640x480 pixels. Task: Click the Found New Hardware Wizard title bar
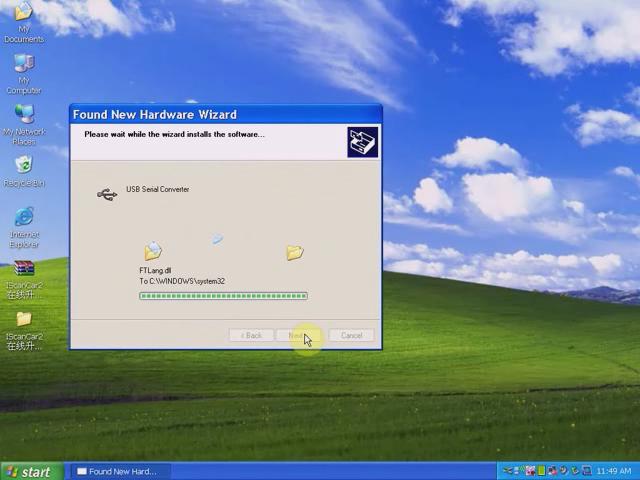point(226,114)
